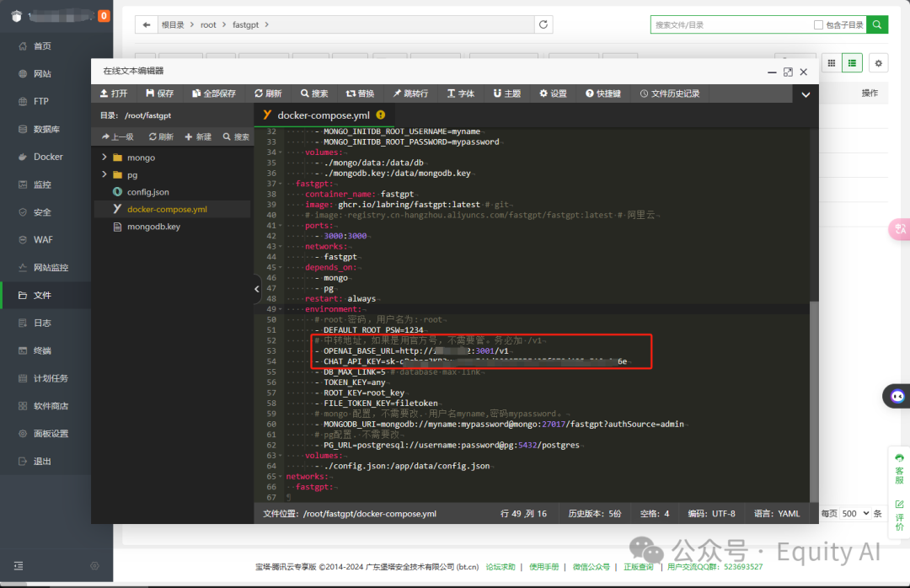Screen dimensions: 910x588
Task: Open the 替换 replace tool
Action: [x=360, y=94]
